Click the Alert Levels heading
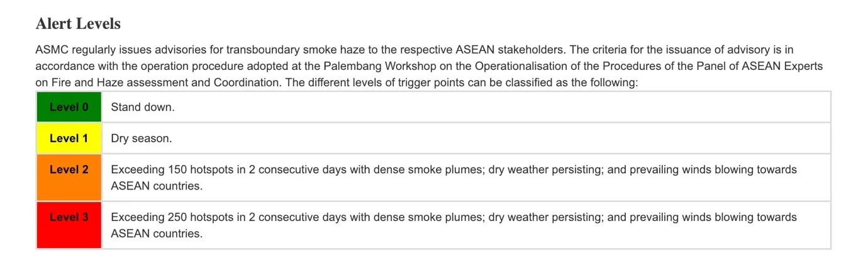This screenshot has width=868, height=272. pyautogui.click(x=78, y=24)
